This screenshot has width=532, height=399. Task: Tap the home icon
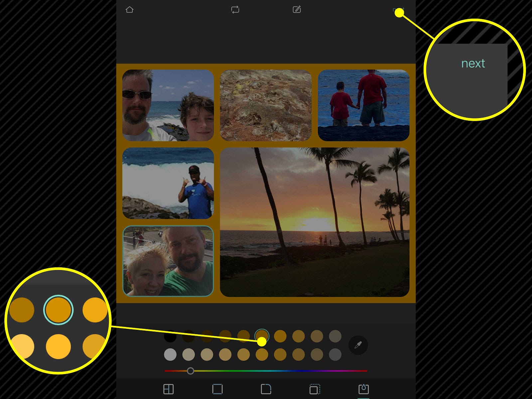point(130,10)
